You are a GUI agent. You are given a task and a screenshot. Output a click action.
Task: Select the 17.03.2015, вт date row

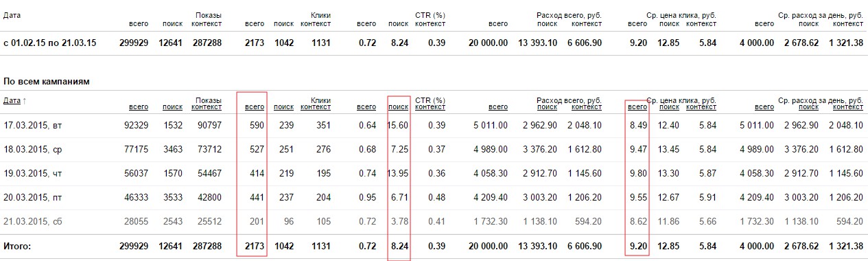point(434,125)
